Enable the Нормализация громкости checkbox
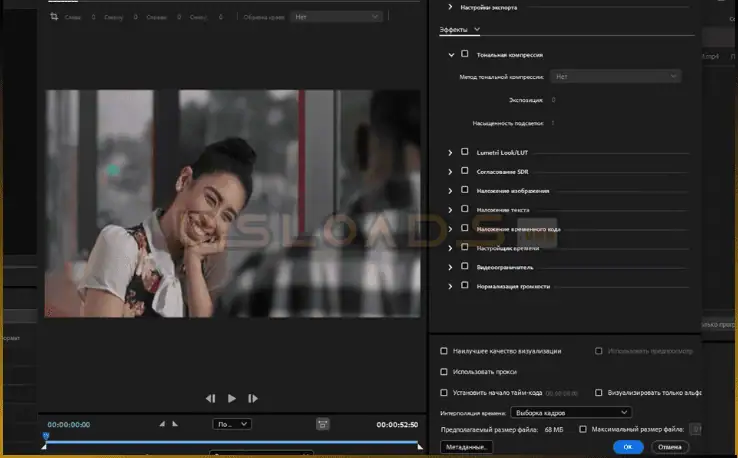 point(465,285)
